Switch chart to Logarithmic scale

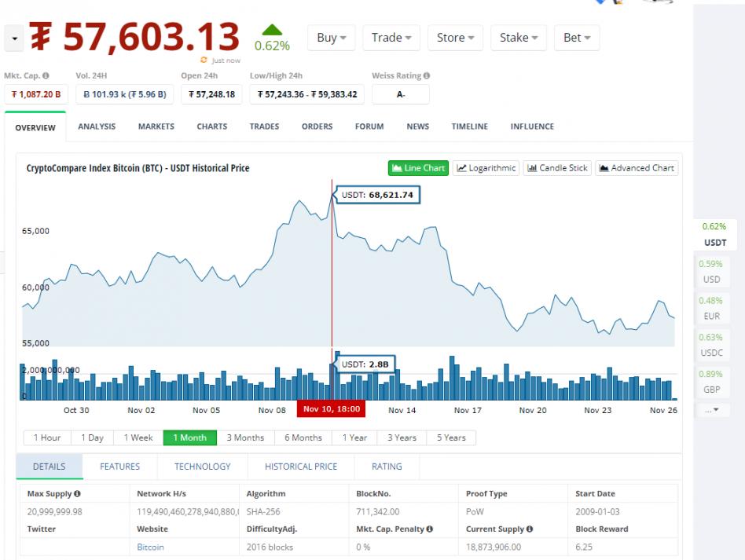tap(486, 168)
